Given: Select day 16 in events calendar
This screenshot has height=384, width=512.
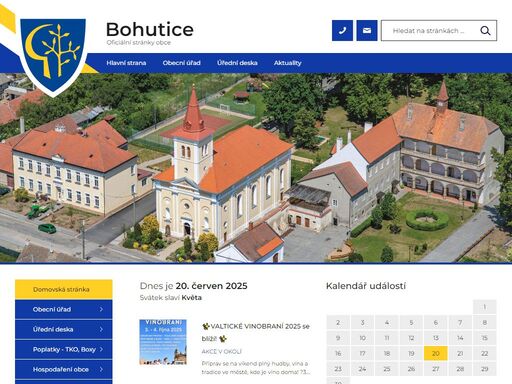Looking at the screenshot, I should 338,353.
